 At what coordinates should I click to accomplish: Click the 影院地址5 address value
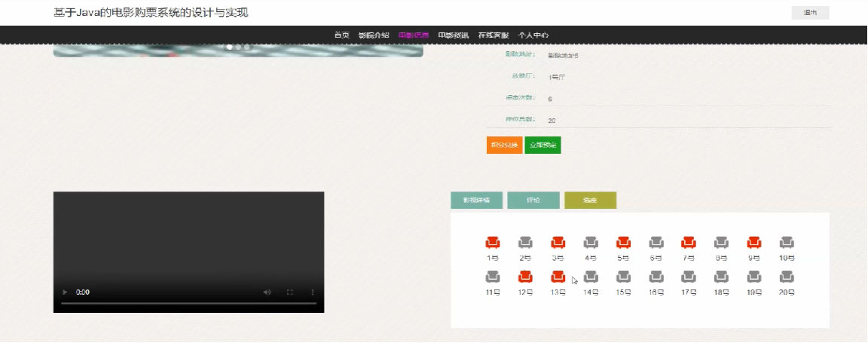(x=563, y=56)
